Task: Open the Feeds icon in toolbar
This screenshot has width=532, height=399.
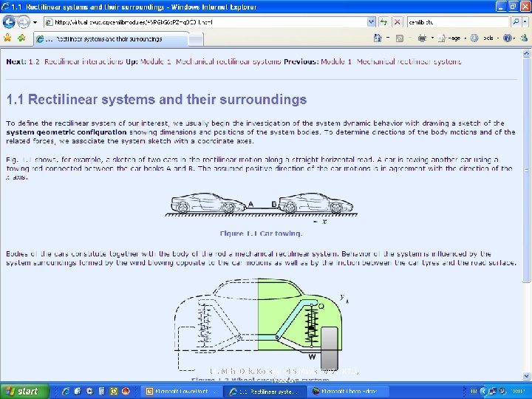Action: (x=400, y=38)
